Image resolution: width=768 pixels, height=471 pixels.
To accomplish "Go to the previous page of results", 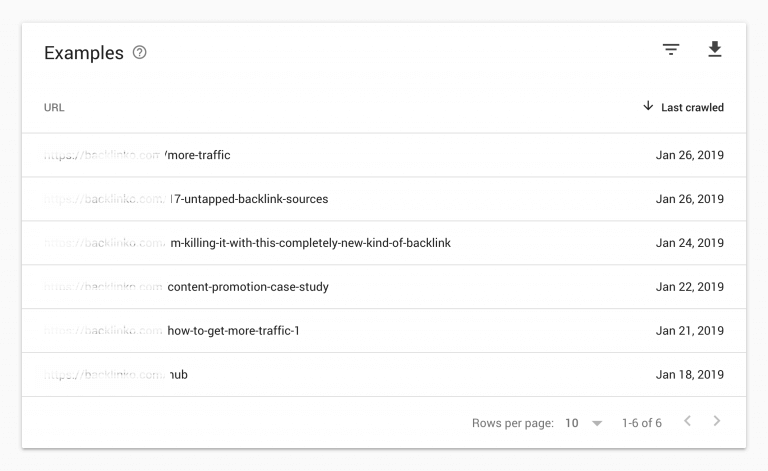I will point(688,421).
